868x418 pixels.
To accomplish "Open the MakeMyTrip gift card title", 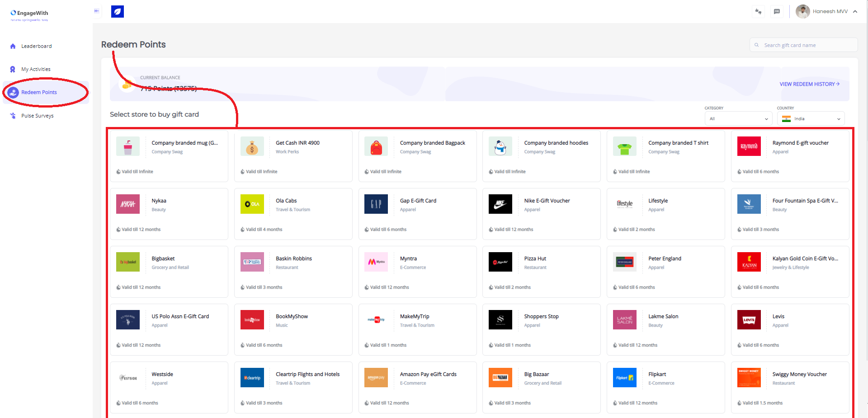I will point(415,316).
